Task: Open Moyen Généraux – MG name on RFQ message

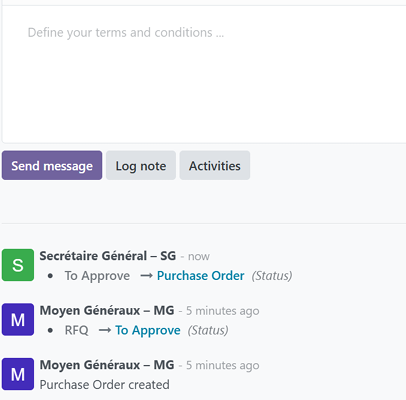Action: pos(107,311)
